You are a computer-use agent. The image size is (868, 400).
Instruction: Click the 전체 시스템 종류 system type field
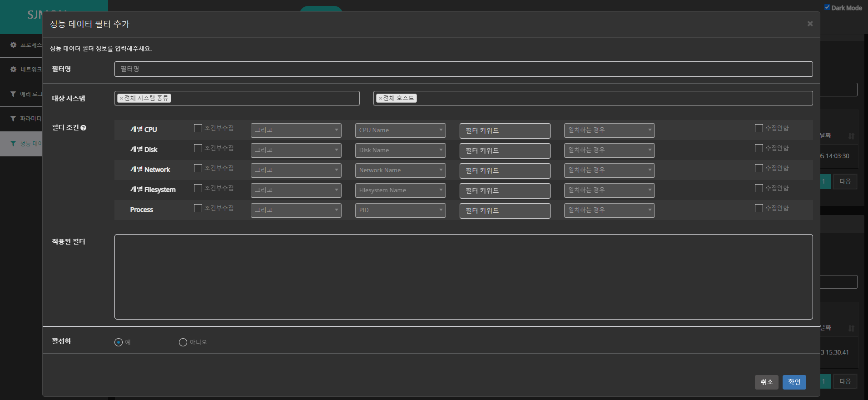(237, 98)
